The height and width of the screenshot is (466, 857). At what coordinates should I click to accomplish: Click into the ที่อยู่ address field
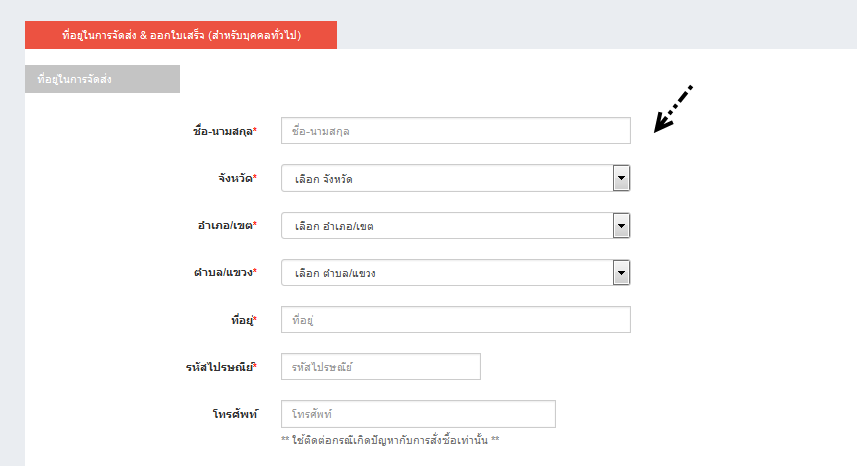pyautogui.click(x=455, y=320)
